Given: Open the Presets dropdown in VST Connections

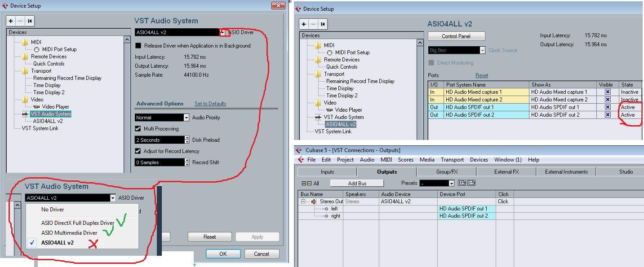Looking at the screenshot, I should 451,183.
